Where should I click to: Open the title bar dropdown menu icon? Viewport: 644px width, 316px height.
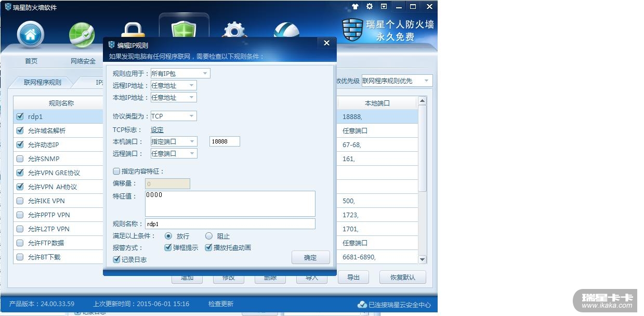point(384,7)
